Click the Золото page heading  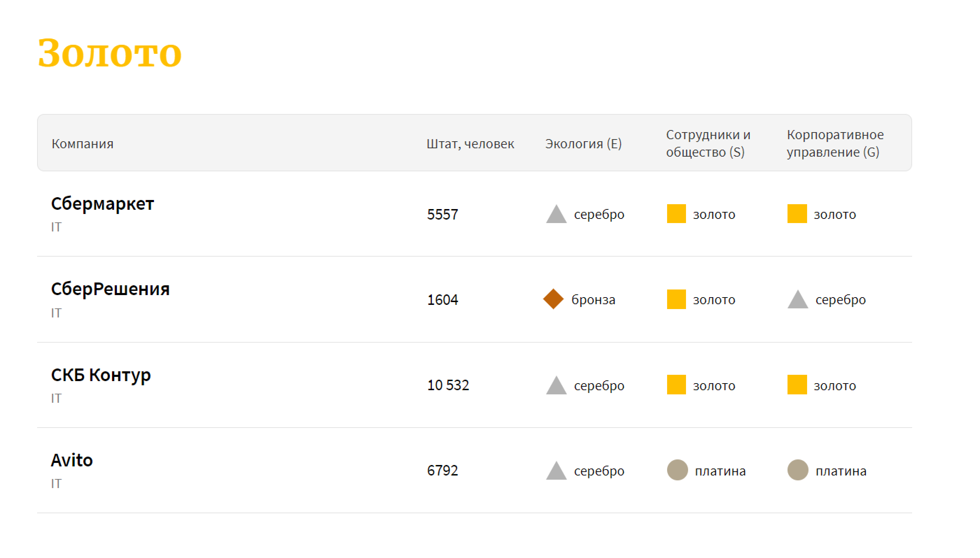(x=110, y=53)
